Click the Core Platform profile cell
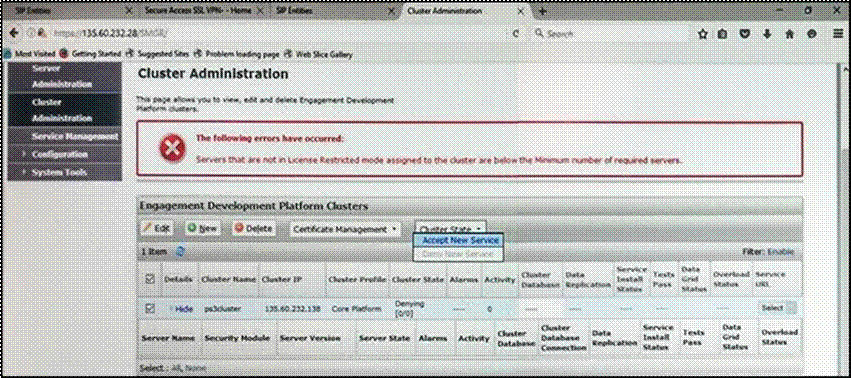 coord(357,308)
